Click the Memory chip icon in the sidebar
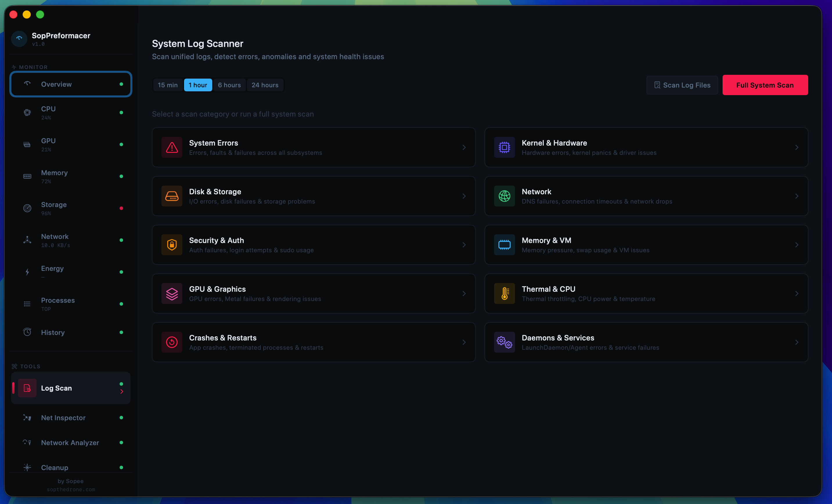The image size is (832, 504). tap(27, 176)
